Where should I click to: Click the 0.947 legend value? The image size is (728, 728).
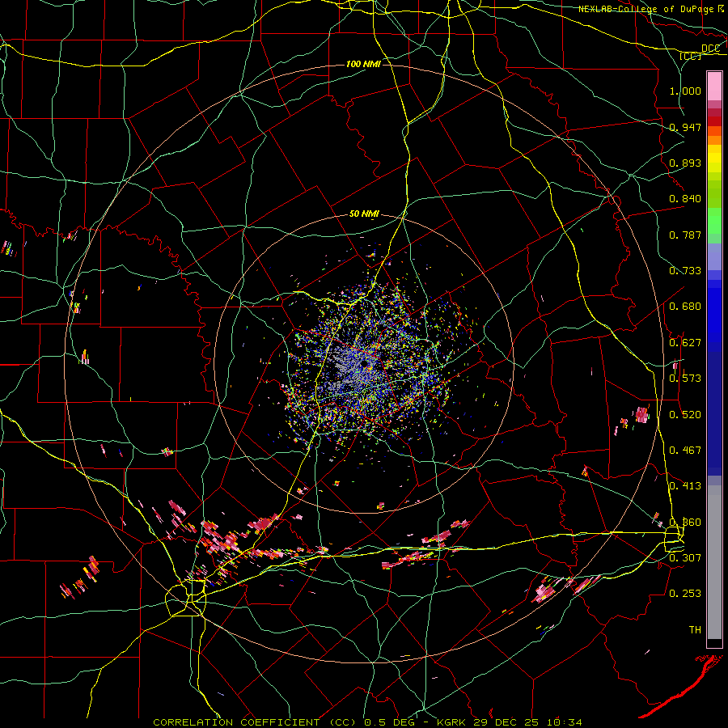tap(685, 127)
